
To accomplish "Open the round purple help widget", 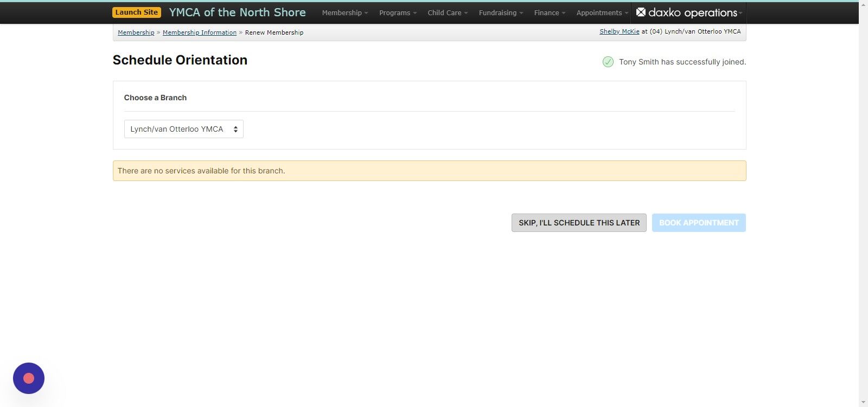I will (29, 378).
